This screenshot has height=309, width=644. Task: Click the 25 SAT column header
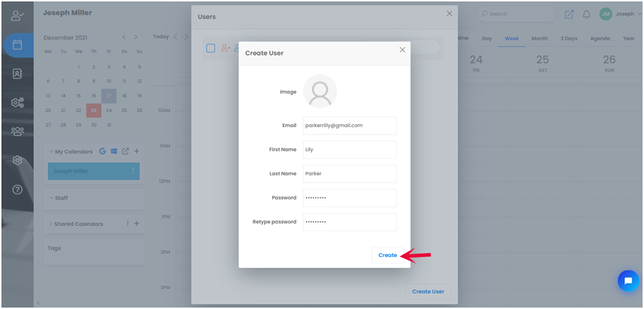(x=542, y=64)
